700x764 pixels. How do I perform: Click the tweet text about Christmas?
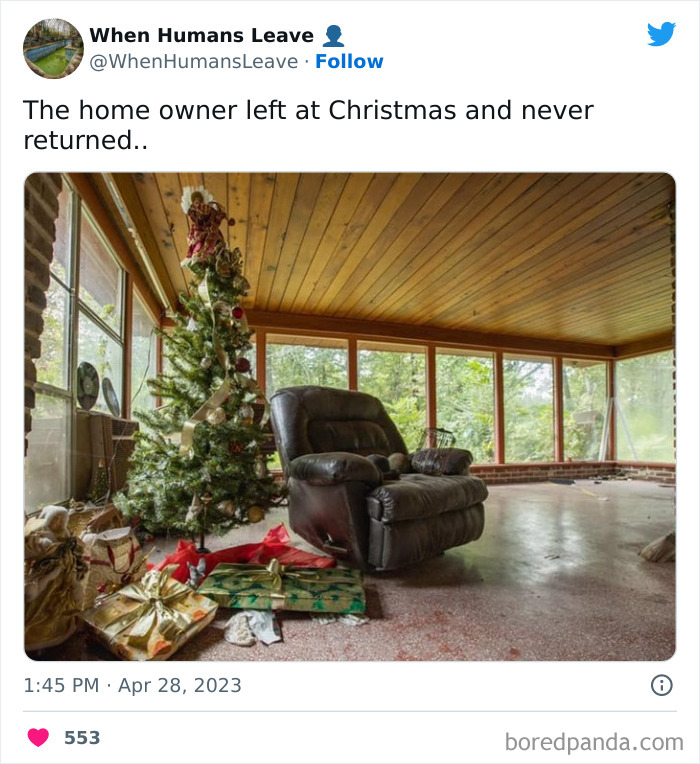308,125
